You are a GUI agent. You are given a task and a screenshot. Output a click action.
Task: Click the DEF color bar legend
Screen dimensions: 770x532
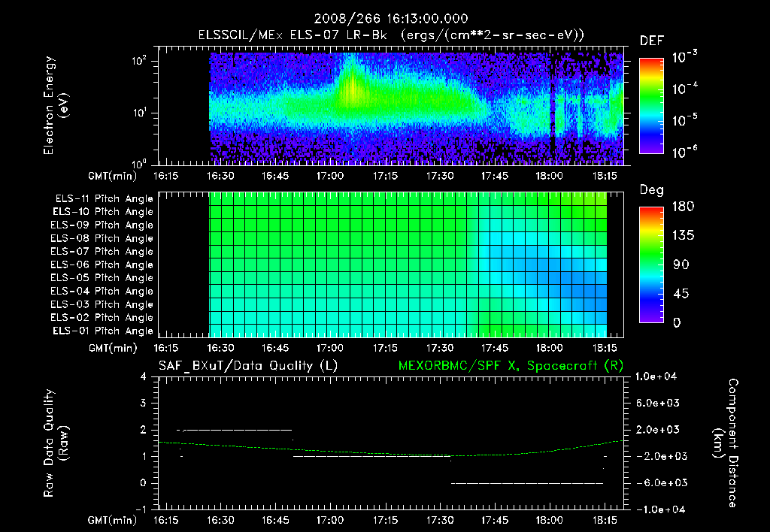651,106
